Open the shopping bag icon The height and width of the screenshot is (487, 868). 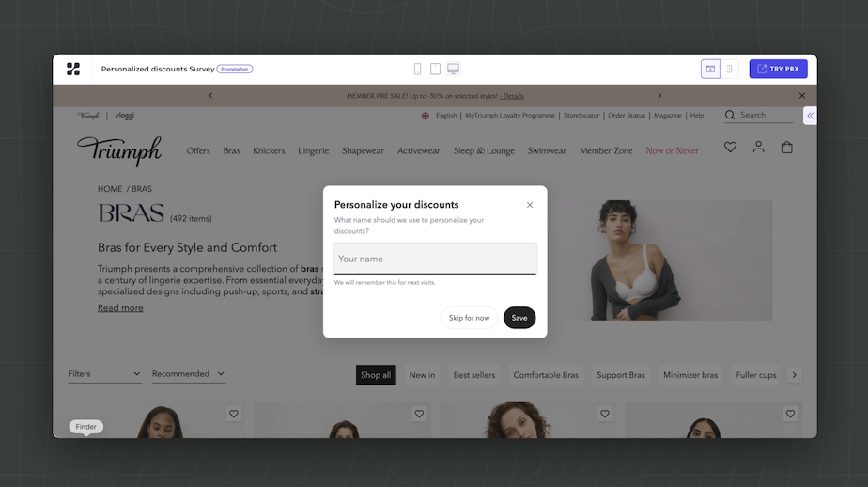[x=786, y=147]
